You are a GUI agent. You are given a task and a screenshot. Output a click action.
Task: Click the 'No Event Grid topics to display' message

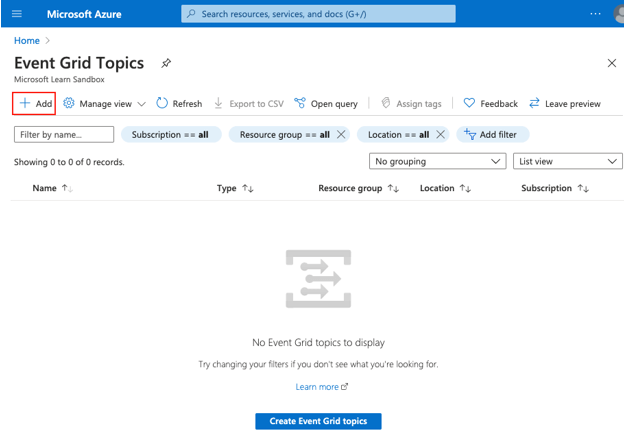[x=318, y=343]
